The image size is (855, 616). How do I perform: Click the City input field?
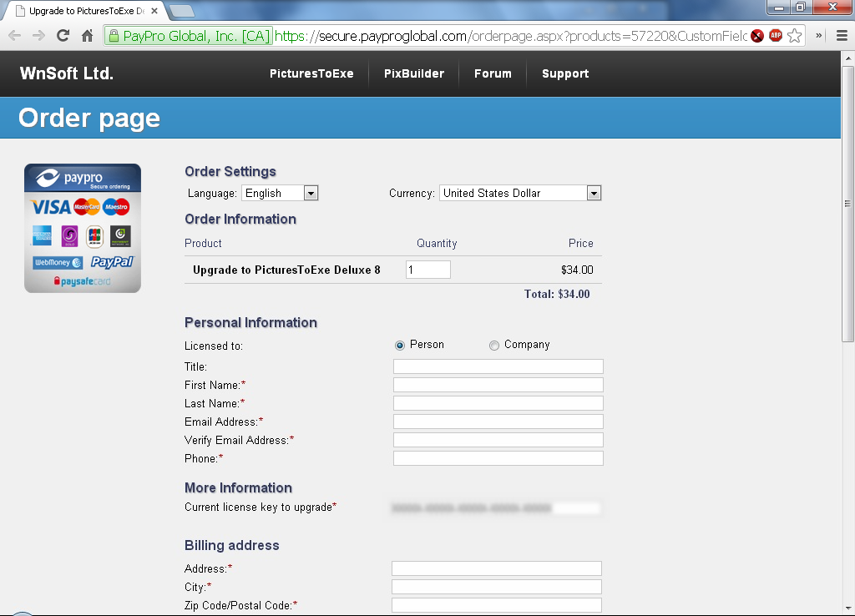point(497,587)
